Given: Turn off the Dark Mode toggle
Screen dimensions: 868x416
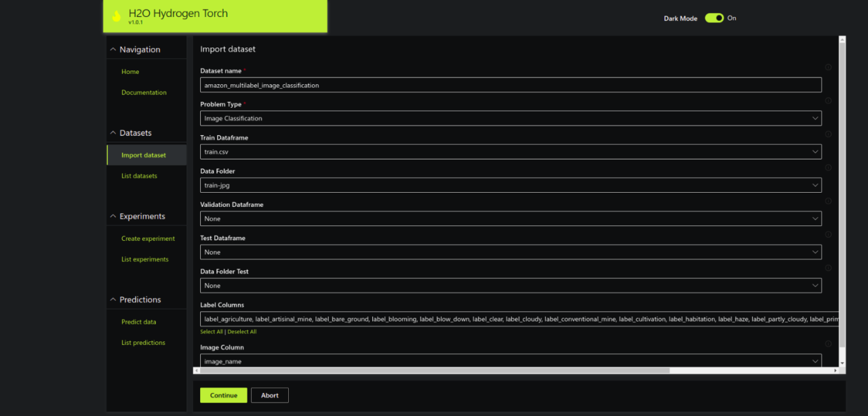Looking at the screenshot, I should point(714,18).
